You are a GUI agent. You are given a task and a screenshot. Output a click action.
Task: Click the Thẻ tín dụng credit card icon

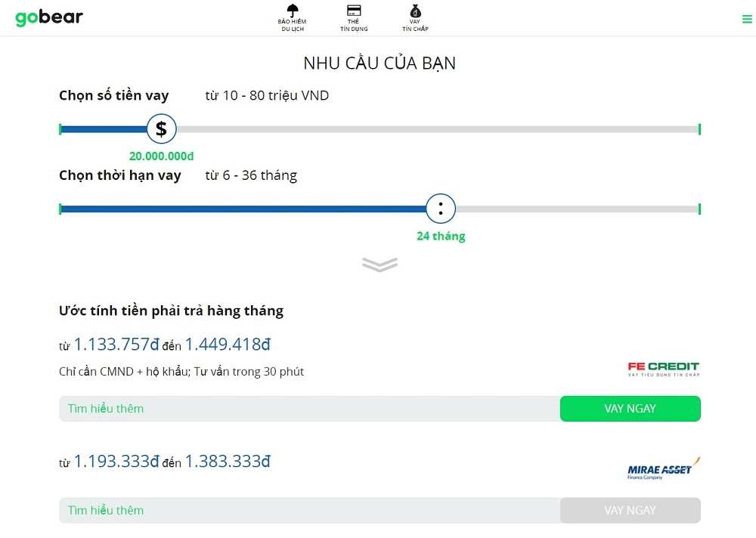(x=353, y=12)
